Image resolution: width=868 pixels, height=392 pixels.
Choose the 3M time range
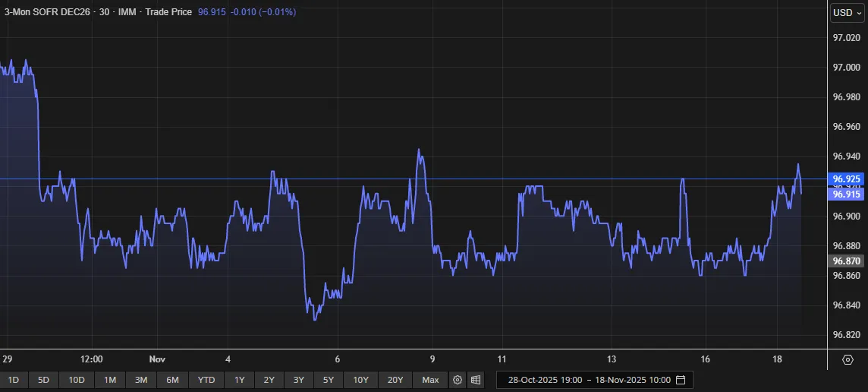point(141,380)
